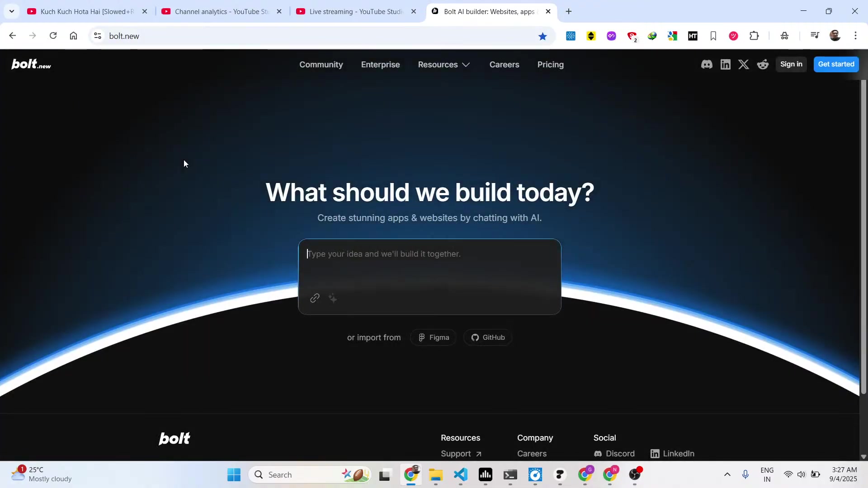Open the Extensions puzzle icon
This screenshot has height=488, width=868.
click(754, 36)
